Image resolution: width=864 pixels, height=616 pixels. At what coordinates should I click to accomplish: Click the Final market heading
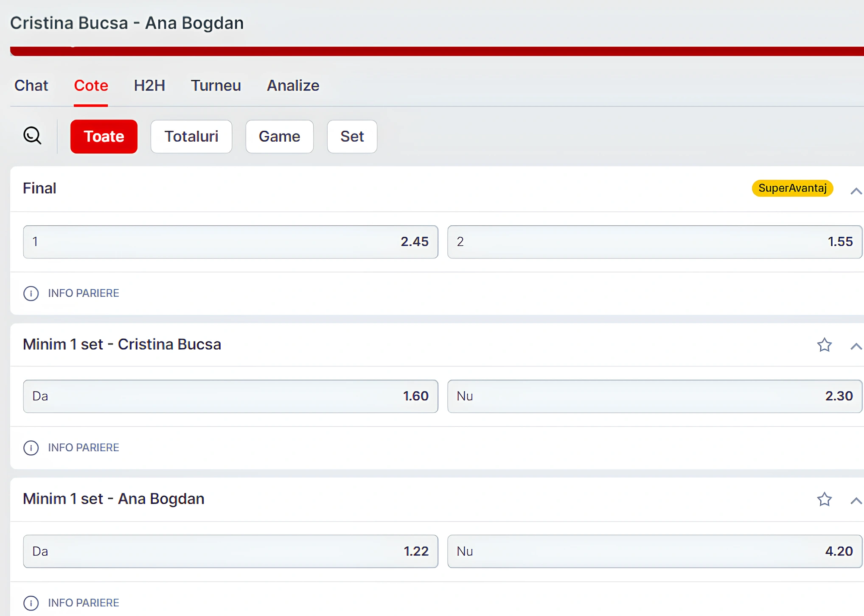[39, 188]
